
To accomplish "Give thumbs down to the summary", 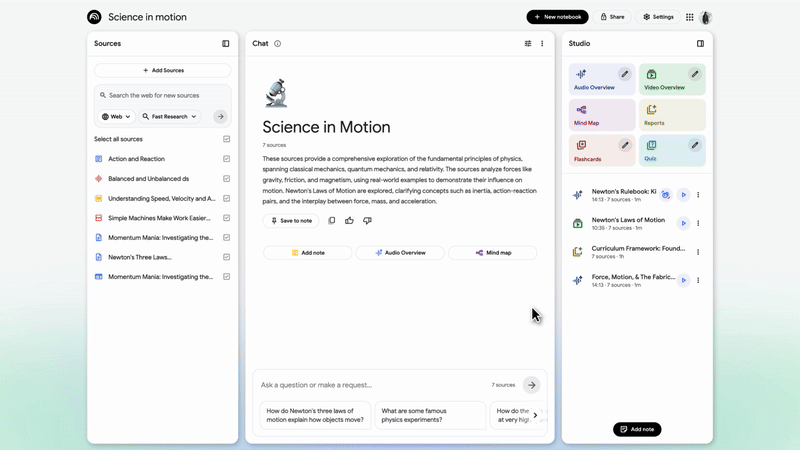I will pos(367,221).
